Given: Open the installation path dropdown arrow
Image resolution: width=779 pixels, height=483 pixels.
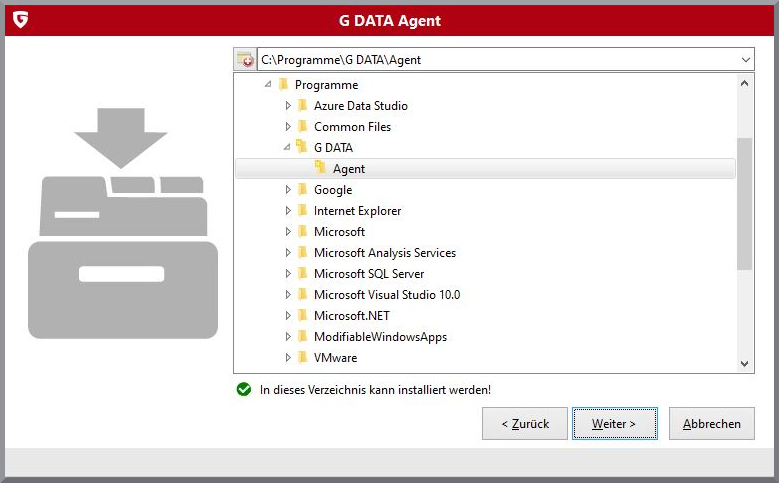Looking at the screenshot, I should pos(745,60).
